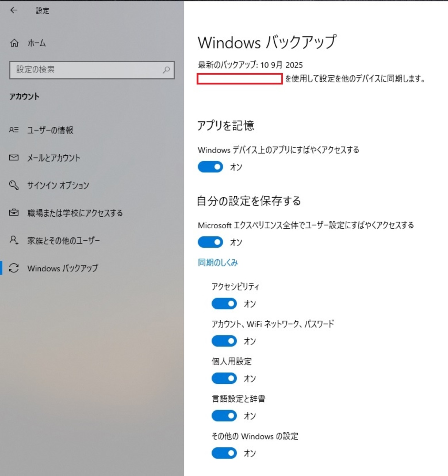Image resolution: width=448 pixels, height=476 pixels.
Task: Click the sync arrows icon for Windows バックアップ
Action: coord(14,268)
